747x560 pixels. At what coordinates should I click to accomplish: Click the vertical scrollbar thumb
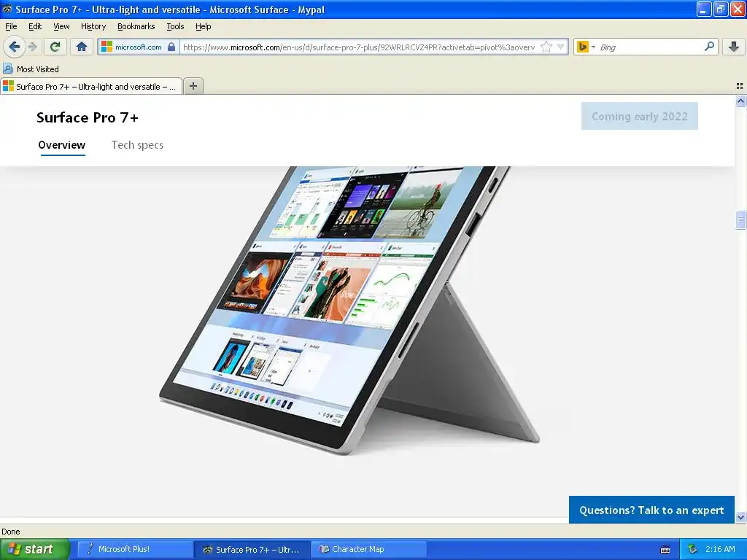pyautogui.click(x=740, y=220)
